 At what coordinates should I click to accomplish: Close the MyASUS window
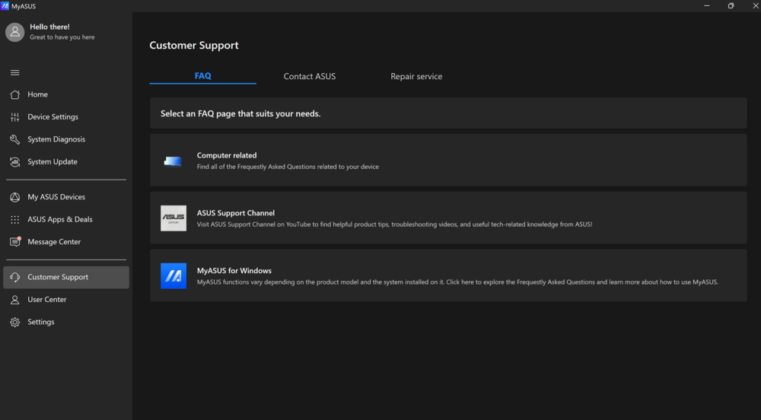point(755,6)
